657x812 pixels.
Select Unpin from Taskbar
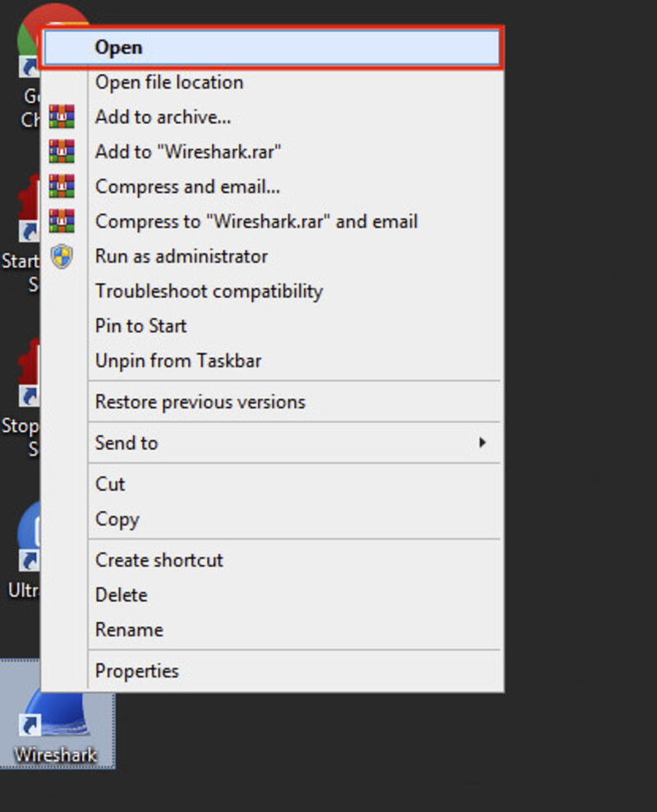point(178,360)
